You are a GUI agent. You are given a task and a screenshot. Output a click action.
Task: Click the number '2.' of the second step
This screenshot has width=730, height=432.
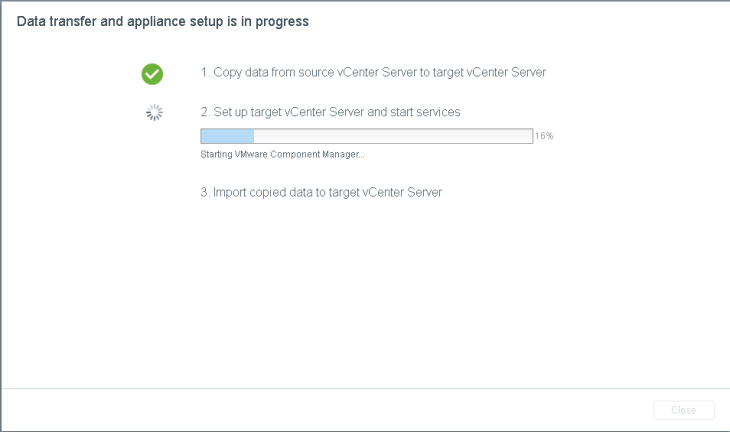[x=205, y=112]
